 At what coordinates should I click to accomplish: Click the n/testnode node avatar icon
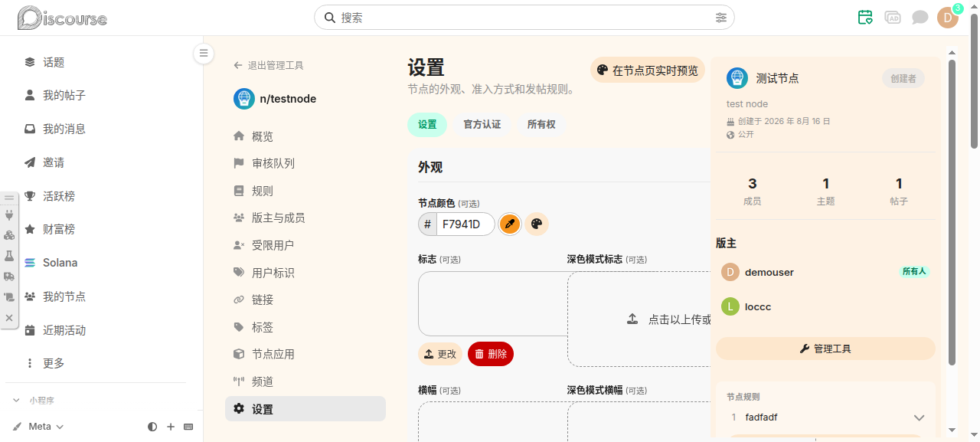click(244, 99)
